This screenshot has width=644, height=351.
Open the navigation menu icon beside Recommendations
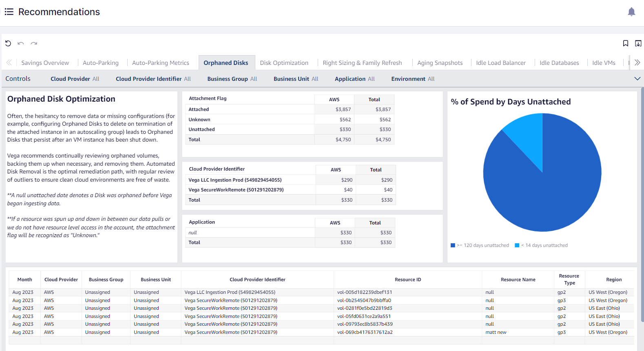(x=9, y=12)
